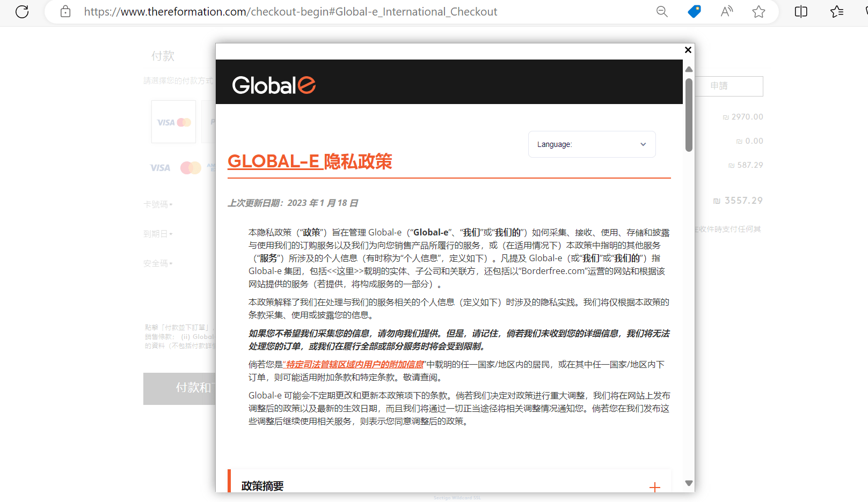
Task: Click the dropdown chevron in Language box
Action: 643,144
